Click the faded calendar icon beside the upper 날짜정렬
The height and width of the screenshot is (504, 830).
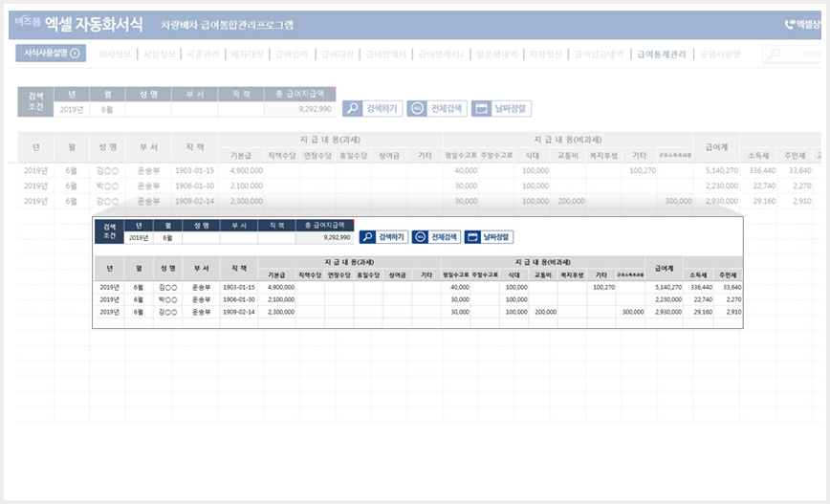click(481, 108)
